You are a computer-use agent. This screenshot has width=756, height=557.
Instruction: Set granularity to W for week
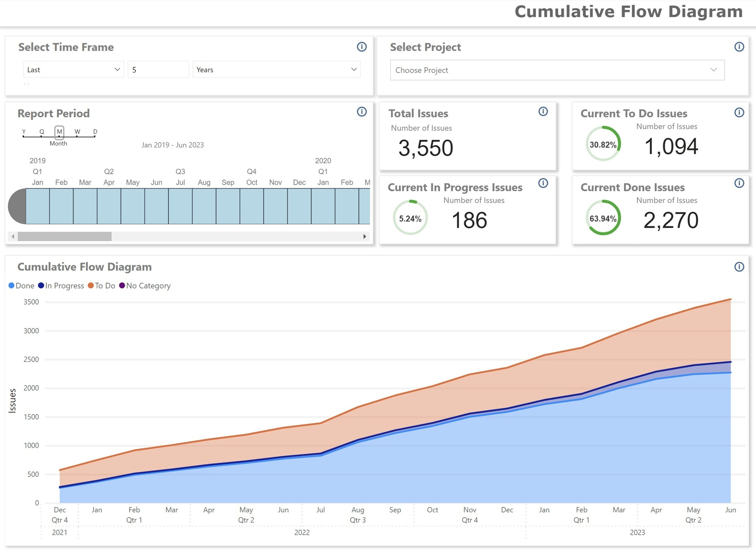coord(77,132)
